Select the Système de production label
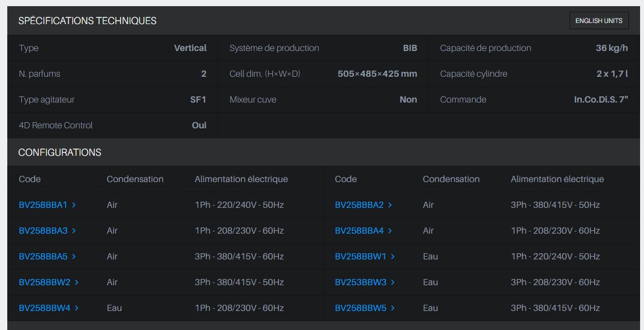 274,48
